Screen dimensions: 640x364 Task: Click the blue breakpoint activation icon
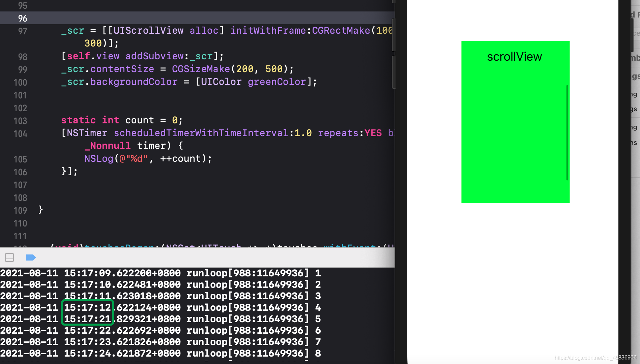point(31,258)
